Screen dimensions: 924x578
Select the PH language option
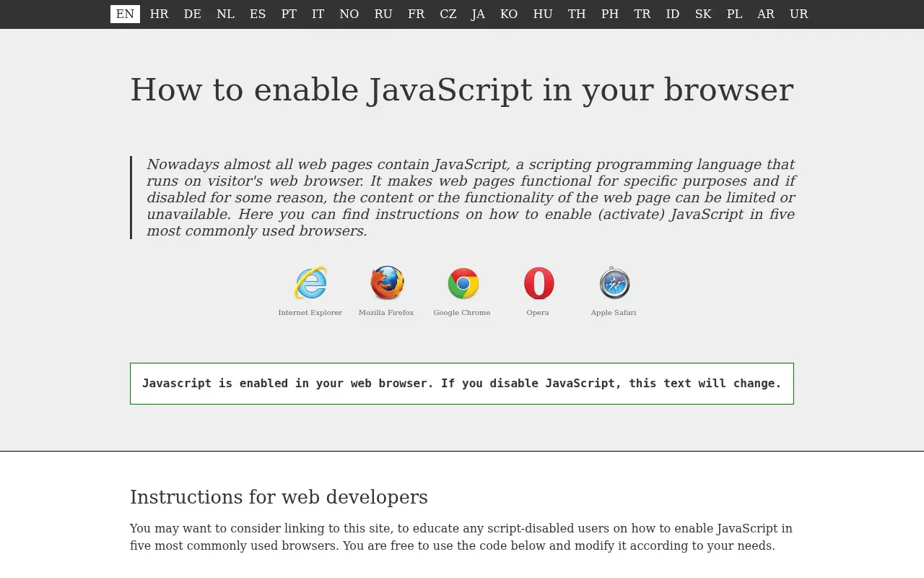[x=609, y=14]
